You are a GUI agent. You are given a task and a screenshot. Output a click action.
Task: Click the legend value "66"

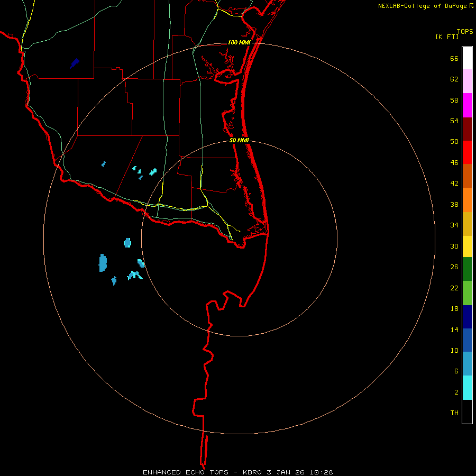454,58
